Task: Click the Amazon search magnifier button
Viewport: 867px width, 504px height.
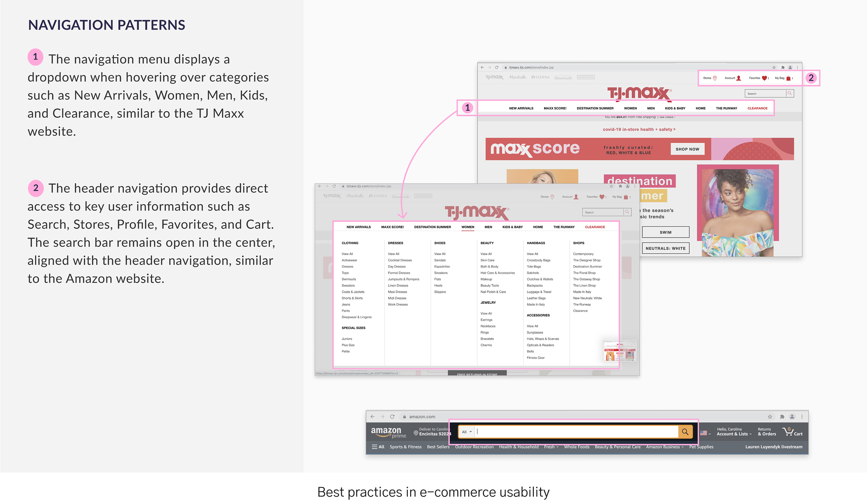Action: tap(685, 432)
